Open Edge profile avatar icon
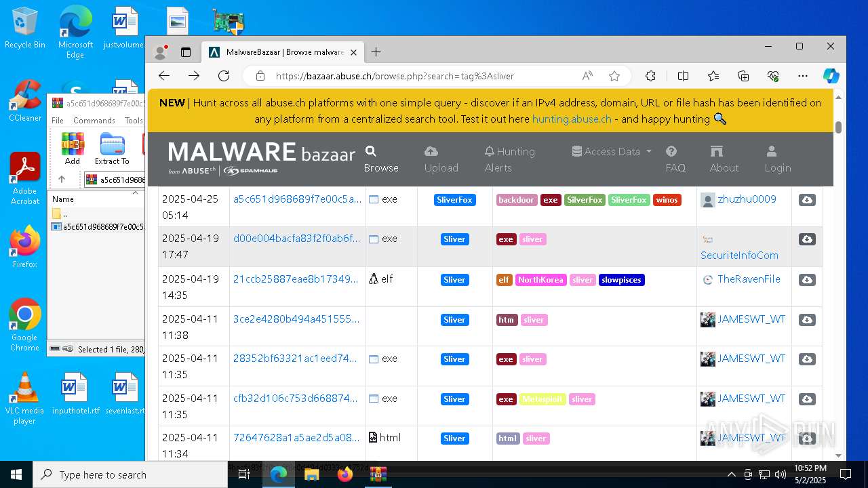The image size is (868, 488). 161,52
